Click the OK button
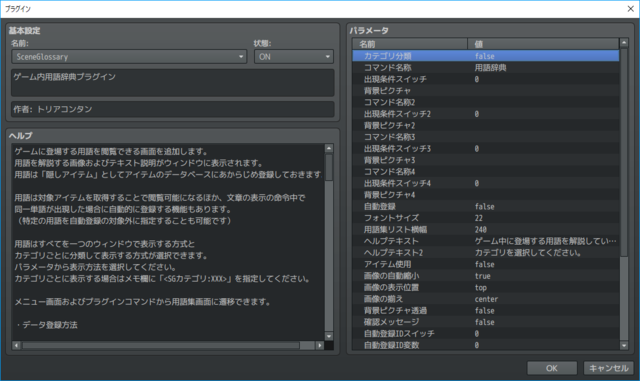Image resolution: width=640 pixels, height=381 pixels. (552, 368)
